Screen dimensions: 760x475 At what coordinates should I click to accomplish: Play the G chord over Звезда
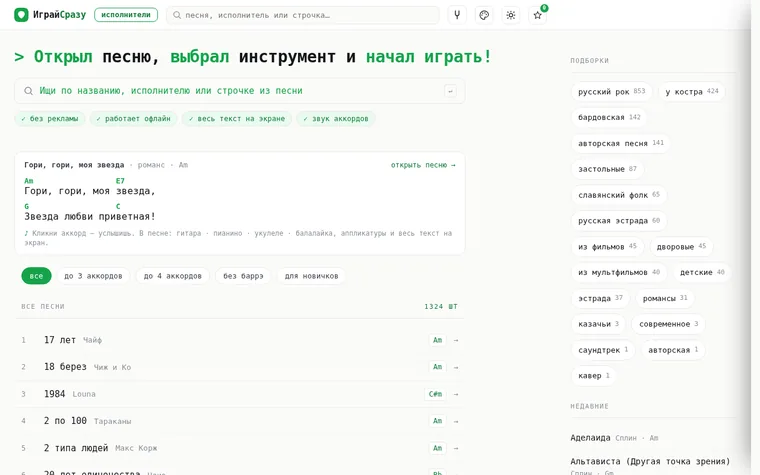[x=26, y=206]
